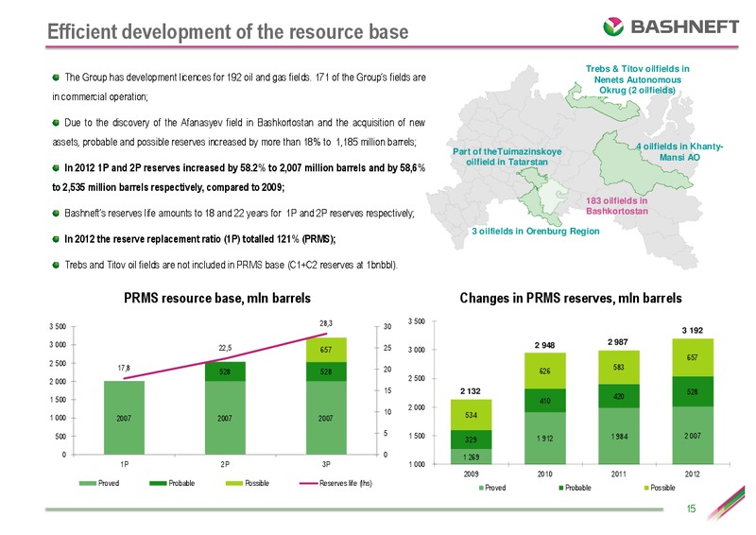The image size is (756, 535).
Task: Click the 22,5 reserves life data label
Action: point(225,348)
